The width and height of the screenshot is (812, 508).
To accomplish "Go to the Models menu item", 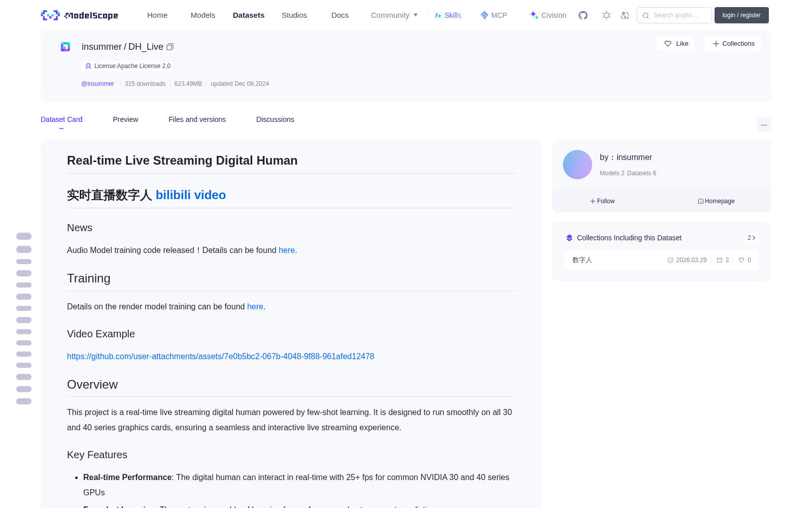I will coord(203,15).
